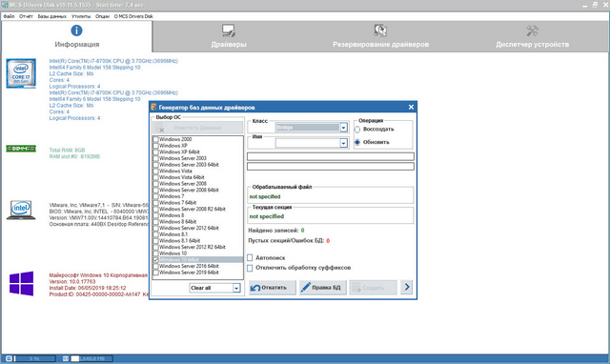
Task: Enable Windows Server 2008 64bit checkbox
Action: [x=155, y=190]
